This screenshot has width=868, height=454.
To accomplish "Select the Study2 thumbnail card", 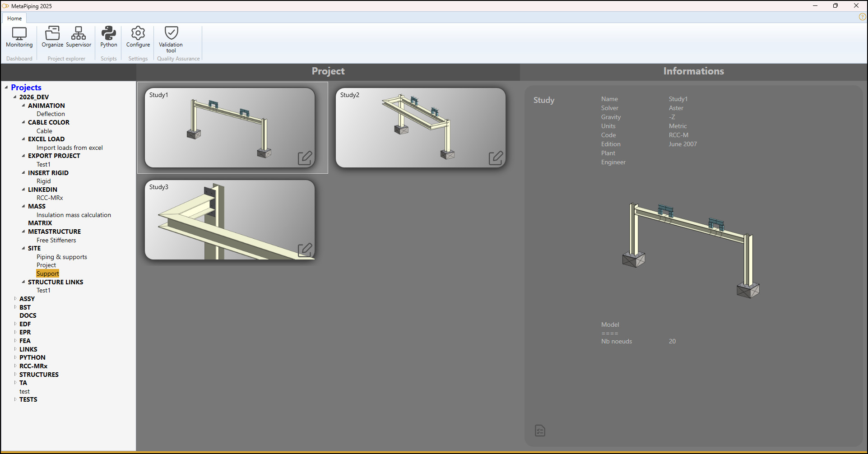I will 420,128.
